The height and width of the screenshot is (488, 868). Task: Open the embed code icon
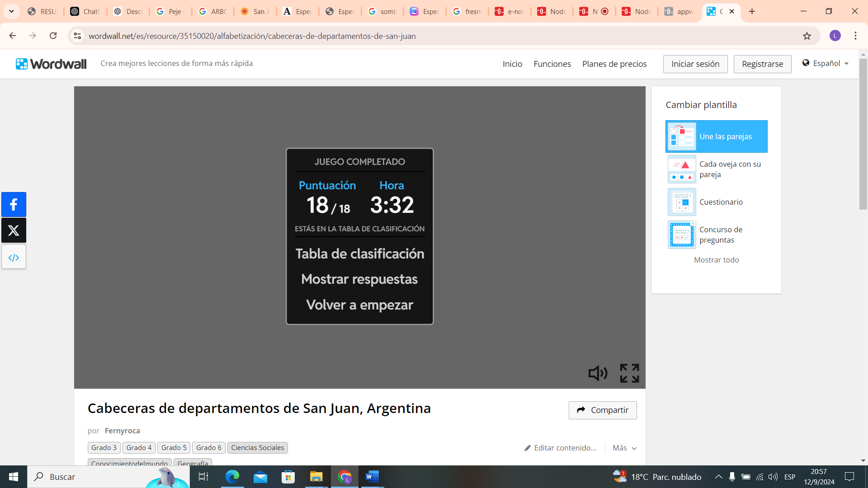[14, 257]
